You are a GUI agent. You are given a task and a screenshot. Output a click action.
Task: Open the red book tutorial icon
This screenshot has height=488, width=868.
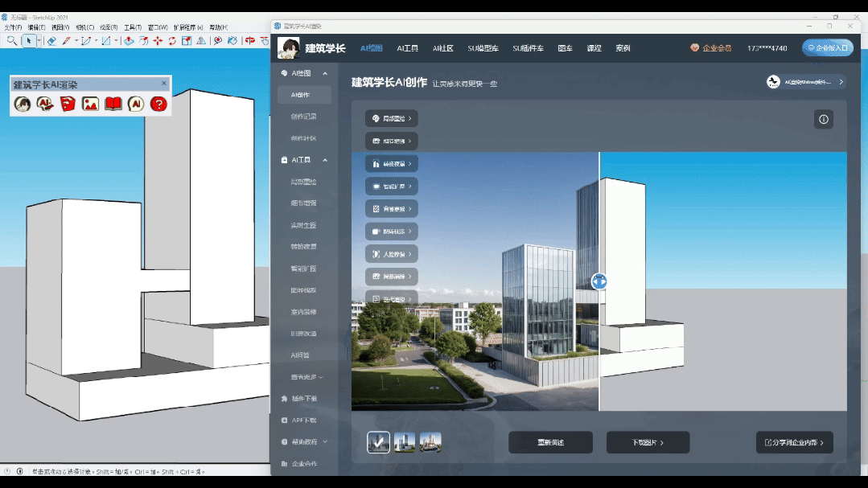113,104
